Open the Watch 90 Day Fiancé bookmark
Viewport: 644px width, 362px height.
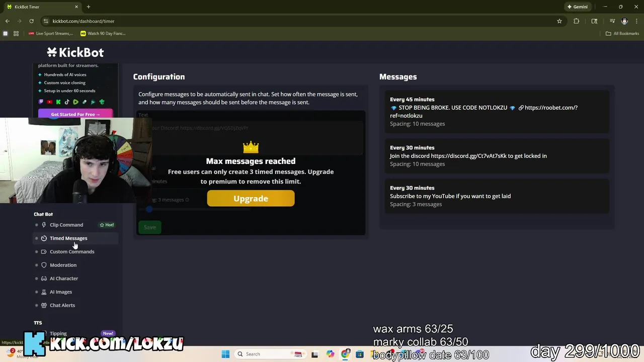pos(103,33)
